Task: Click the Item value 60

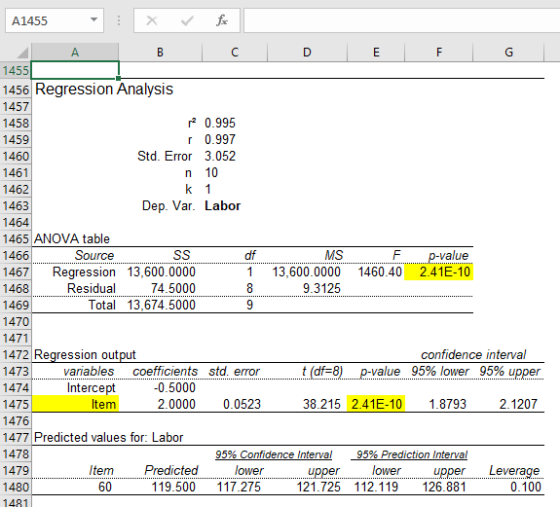Action: pyautogui.click(x=105, y=487)
